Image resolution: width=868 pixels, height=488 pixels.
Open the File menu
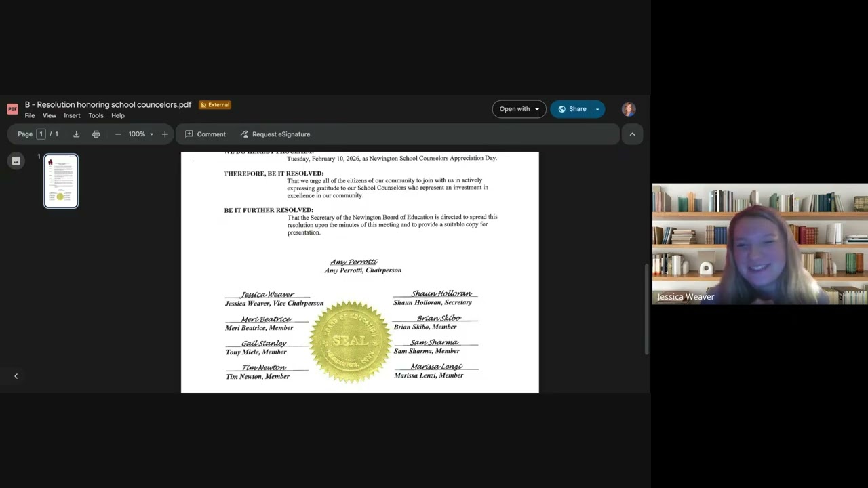pyautogui.click(x=30, y=115)
